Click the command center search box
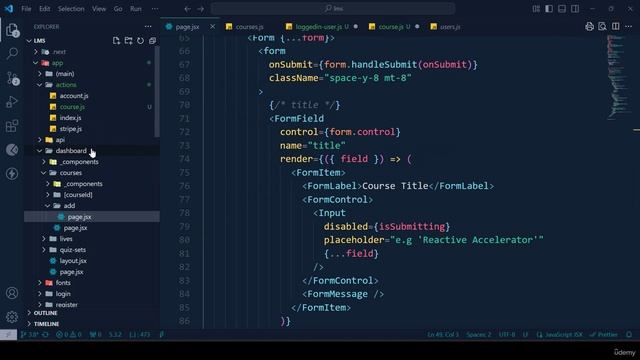 pyautogui.click(x=333, y=9)
